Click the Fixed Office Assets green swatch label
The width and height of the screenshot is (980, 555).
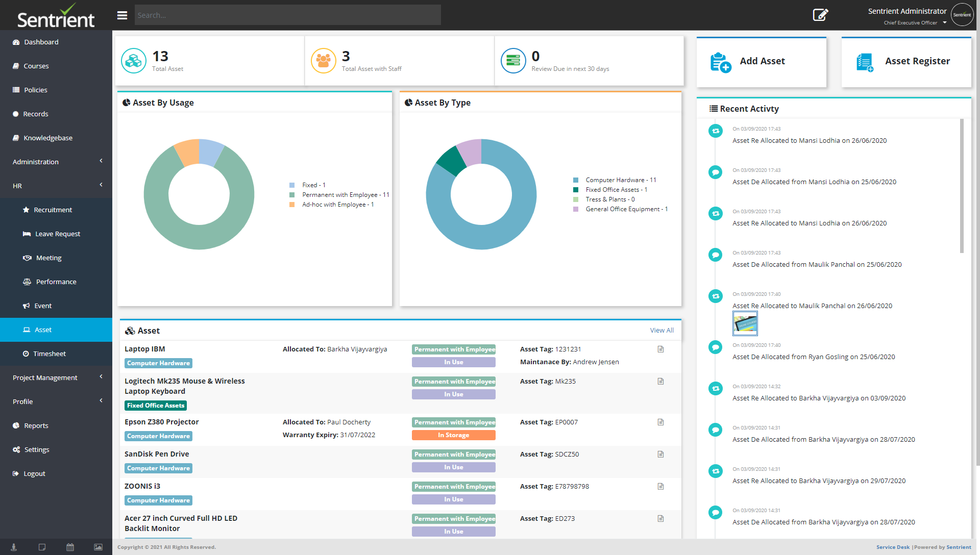[155, 405]
